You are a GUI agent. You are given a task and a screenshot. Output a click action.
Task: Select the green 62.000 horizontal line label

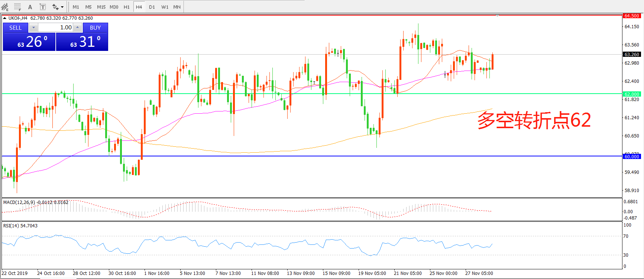click(631, 94)
